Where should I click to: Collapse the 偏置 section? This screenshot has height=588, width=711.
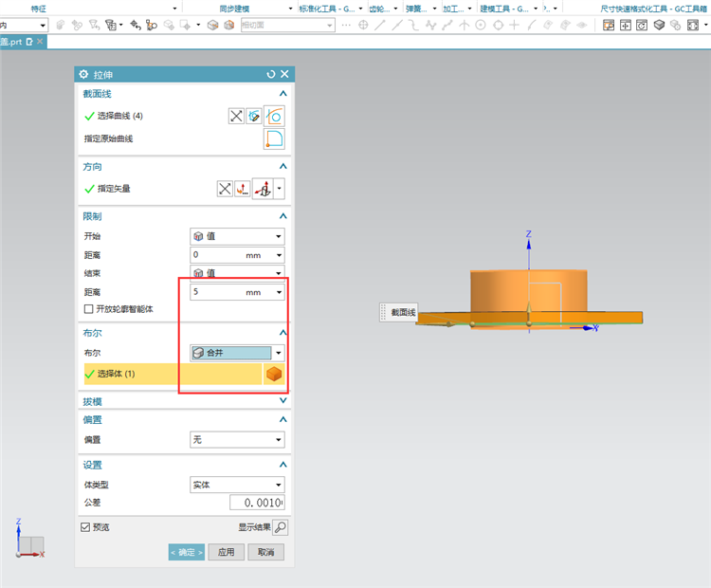point(283,419)
